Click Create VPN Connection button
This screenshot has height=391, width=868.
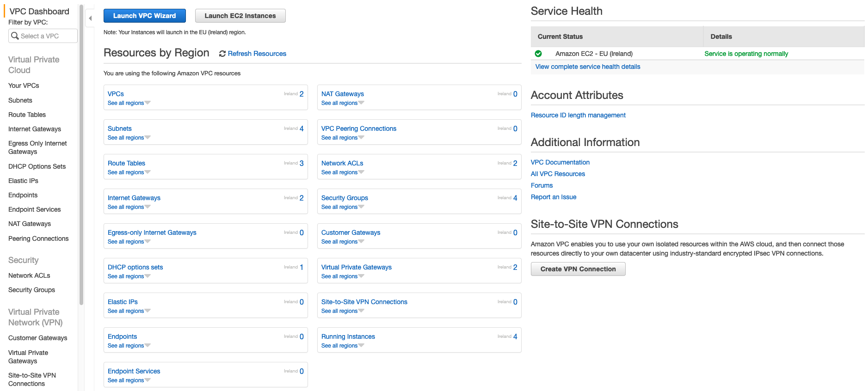pos(578,269)
